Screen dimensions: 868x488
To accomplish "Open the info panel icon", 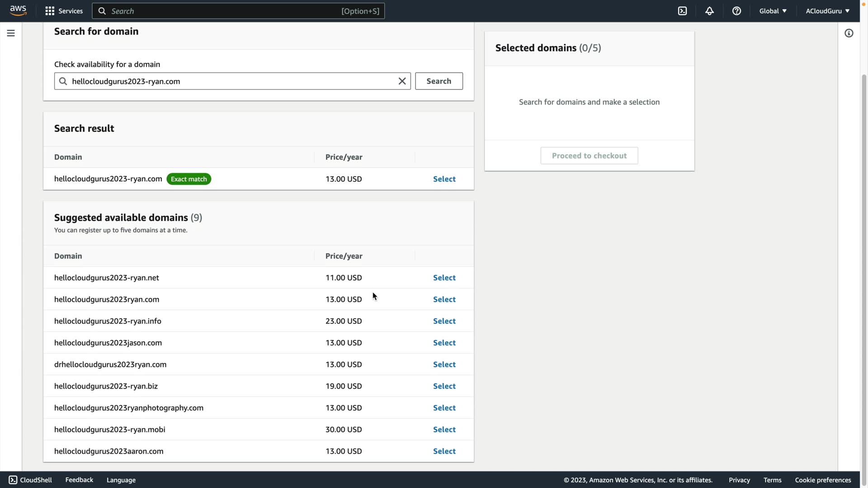I will tap(849, 33).
